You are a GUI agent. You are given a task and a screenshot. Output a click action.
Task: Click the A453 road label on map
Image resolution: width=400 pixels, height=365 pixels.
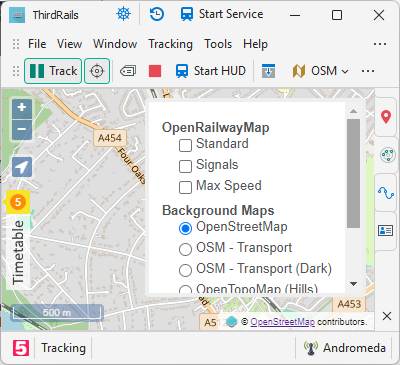(x=349, y=304)
